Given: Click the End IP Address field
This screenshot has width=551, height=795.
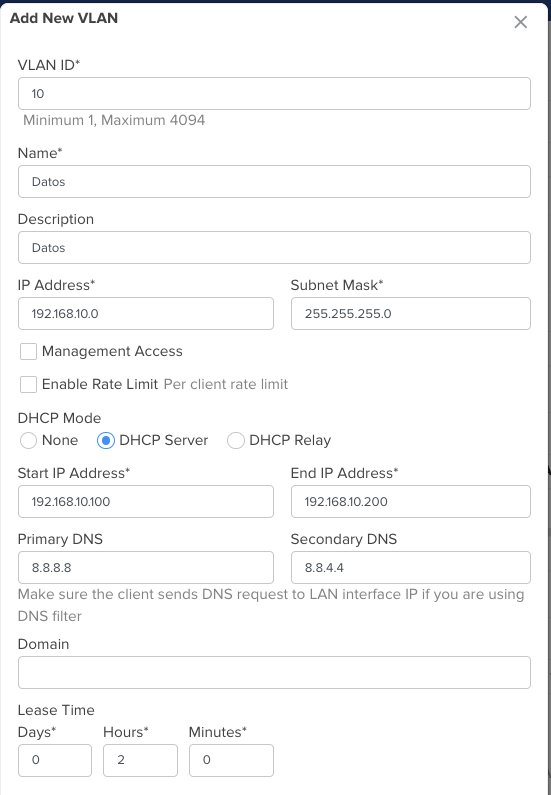Looking at the screenshot, I should coord(411,501).
